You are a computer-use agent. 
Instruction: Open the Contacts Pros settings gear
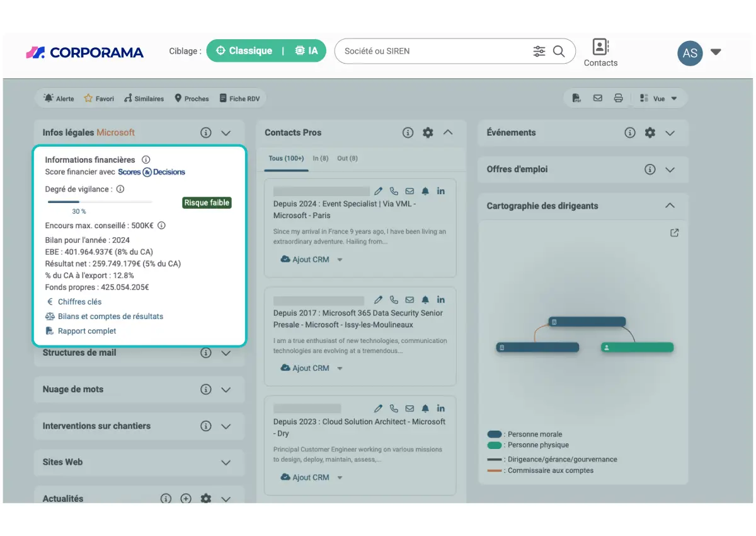click(x=428, y=132)
